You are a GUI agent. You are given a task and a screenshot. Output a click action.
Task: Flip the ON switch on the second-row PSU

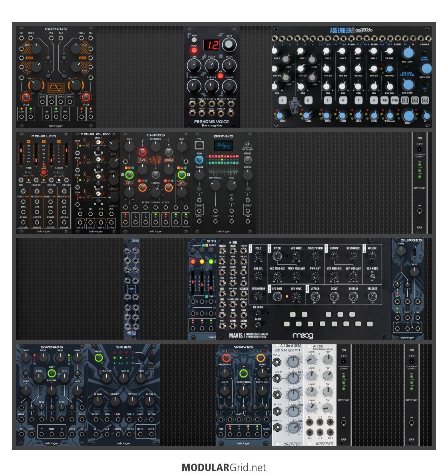point(420,210)
